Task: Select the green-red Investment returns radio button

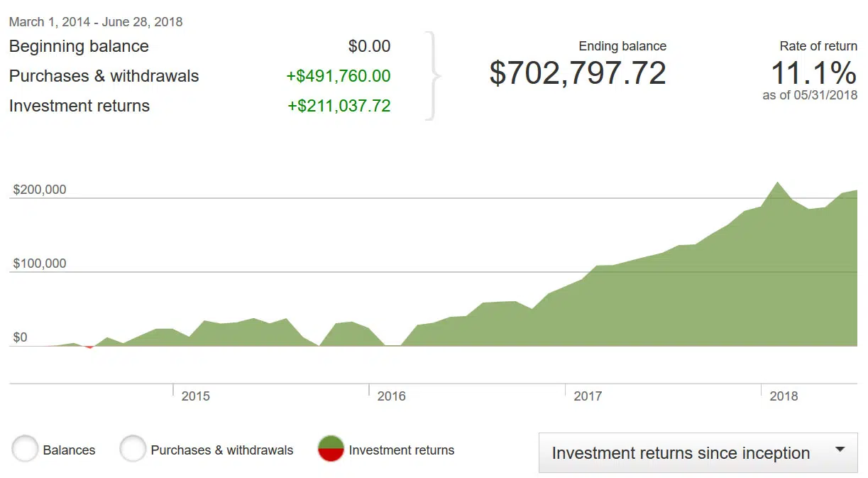Action: pos(331,450)
